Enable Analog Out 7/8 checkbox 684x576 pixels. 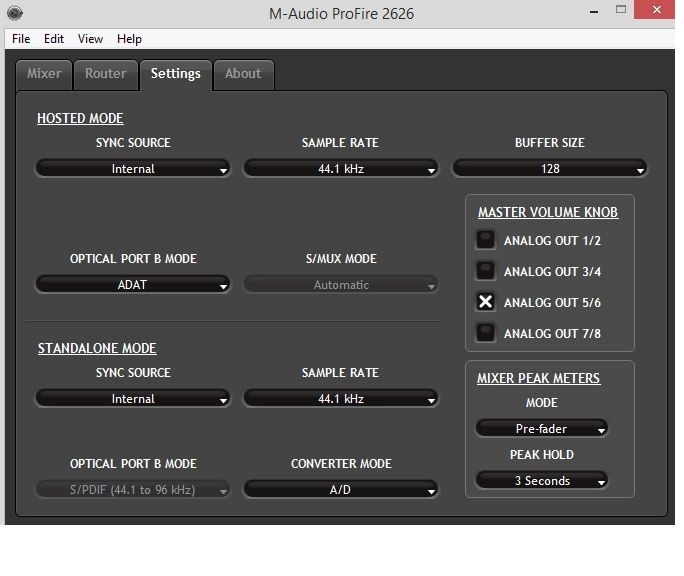485,333
